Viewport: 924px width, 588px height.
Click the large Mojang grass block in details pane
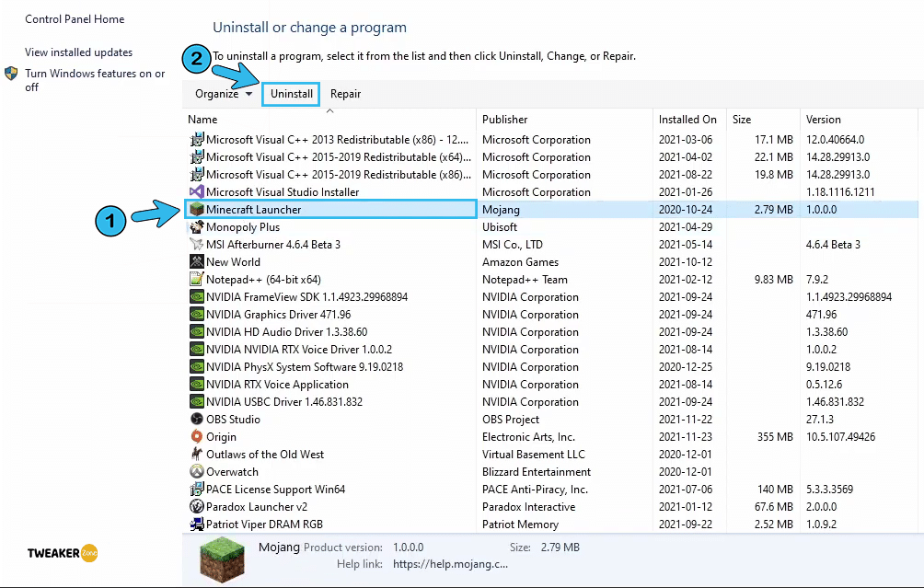[222, 559]
